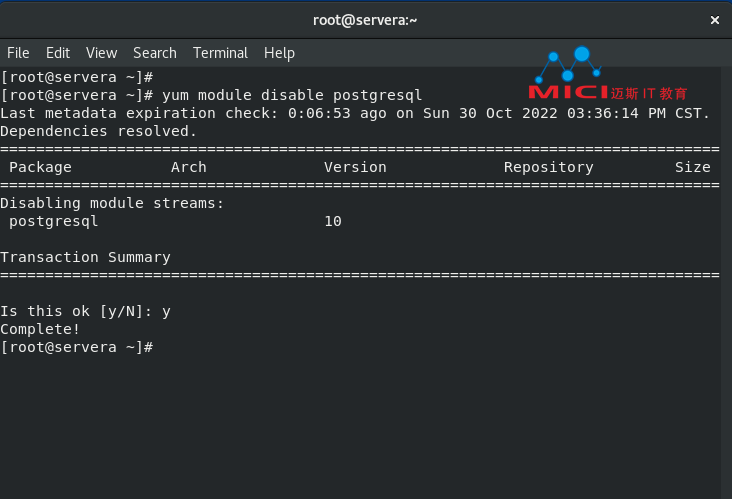Screen dimensions: 732x499
Task: Close the terminal window
Action: [714, 20]
